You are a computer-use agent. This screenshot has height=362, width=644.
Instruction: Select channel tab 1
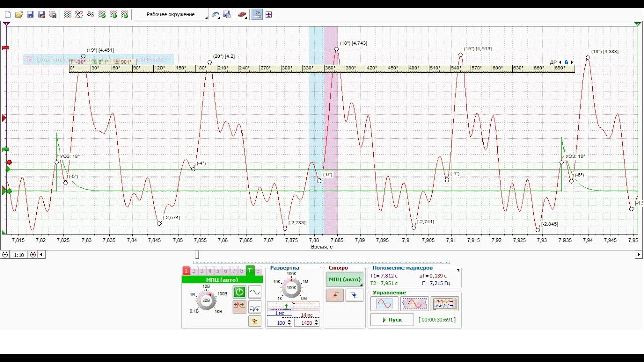(x=186, y=270)
